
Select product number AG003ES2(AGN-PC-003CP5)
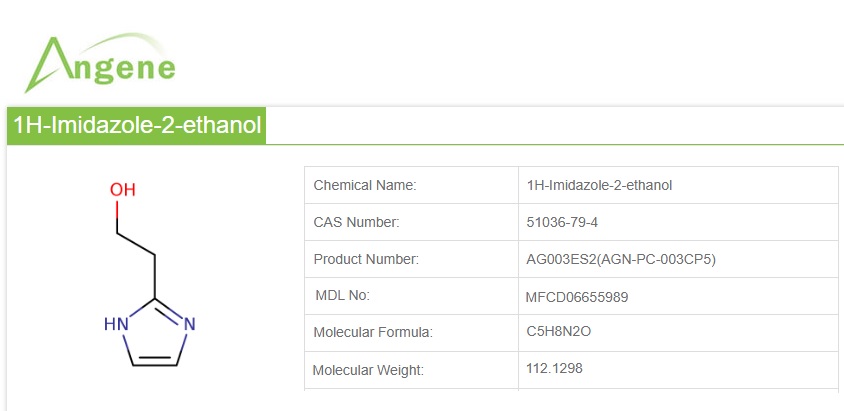621,259
